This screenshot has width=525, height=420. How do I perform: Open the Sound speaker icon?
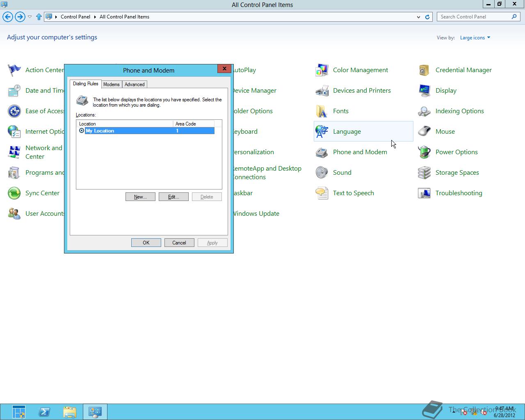click(322, 173)
